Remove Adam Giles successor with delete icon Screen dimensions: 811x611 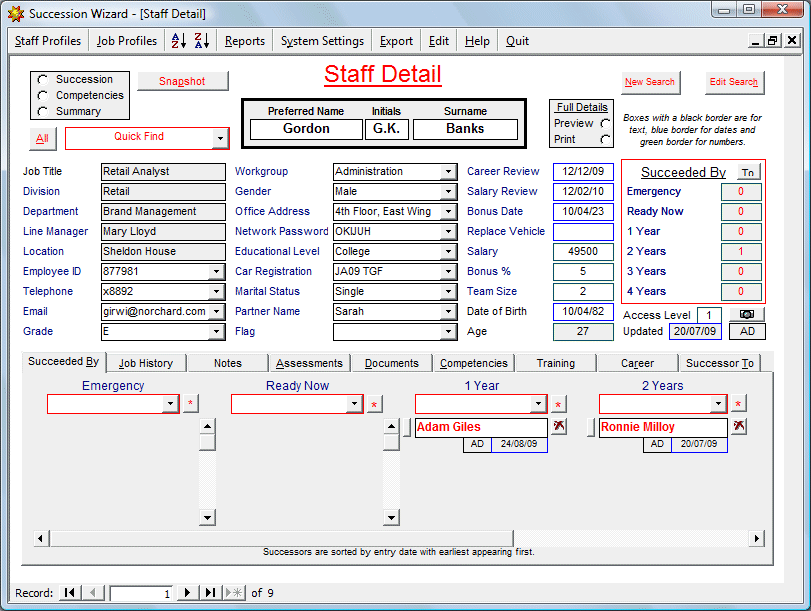pyautogui.click(x=559, y=426)
